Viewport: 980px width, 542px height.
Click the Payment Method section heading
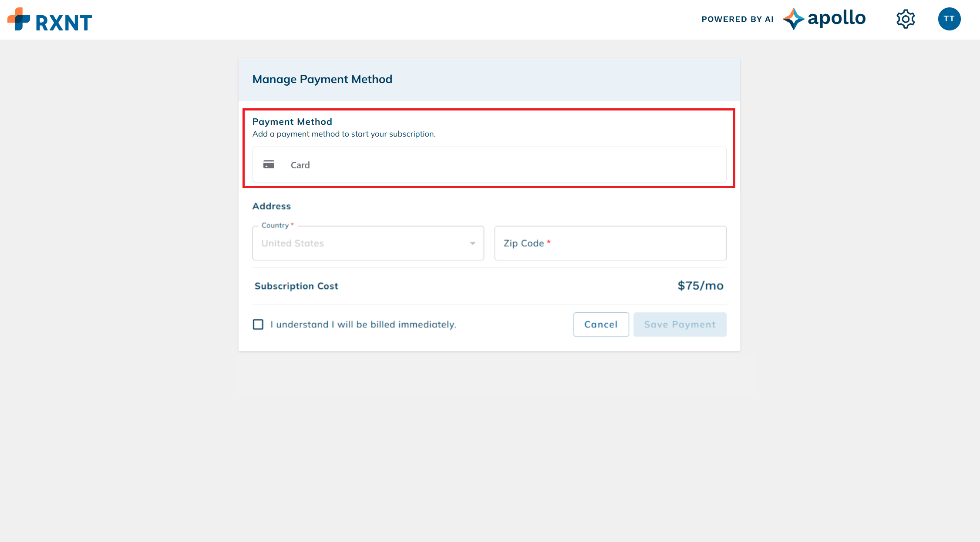[x=292, y=122]
